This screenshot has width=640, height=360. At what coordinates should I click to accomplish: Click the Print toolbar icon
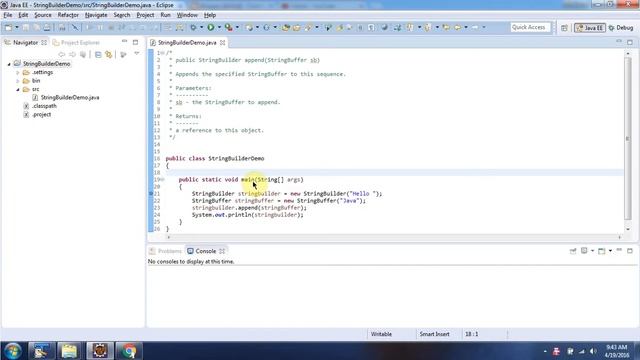coord(47,27)
